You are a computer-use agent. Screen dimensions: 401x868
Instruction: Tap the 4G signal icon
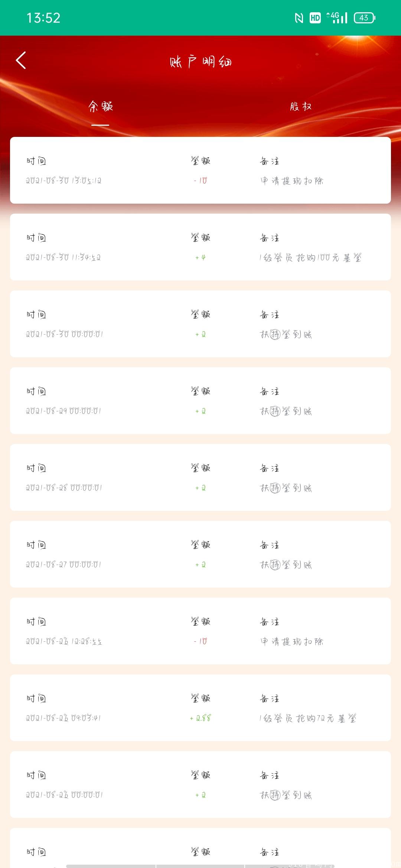click(337, 17)
